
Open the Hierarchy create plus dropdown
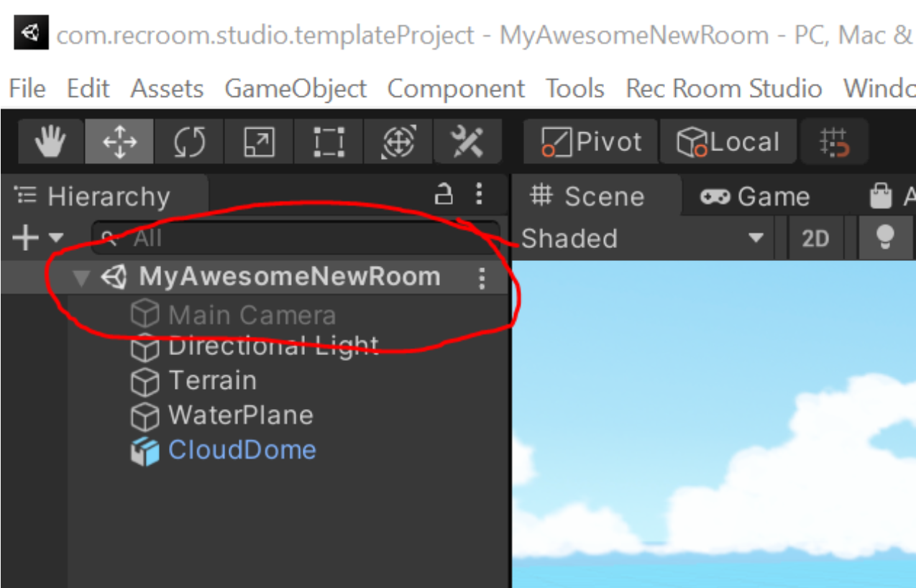coord(36,237)
